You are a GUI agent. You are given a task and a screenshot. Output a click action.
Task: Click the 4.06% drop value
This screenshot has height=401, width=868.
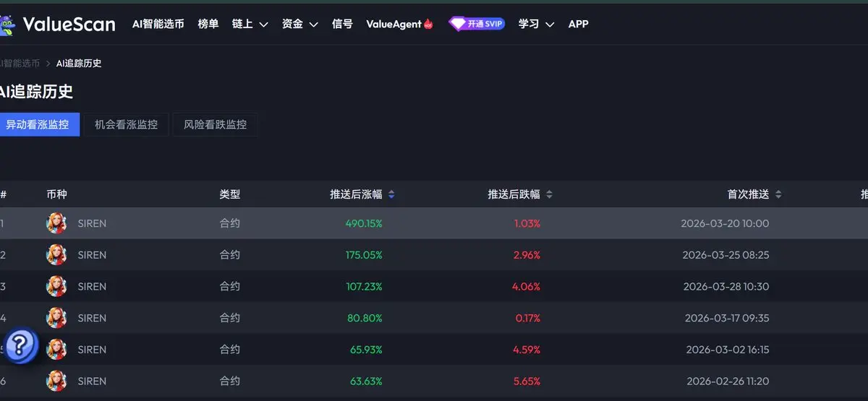coord(527,286)
